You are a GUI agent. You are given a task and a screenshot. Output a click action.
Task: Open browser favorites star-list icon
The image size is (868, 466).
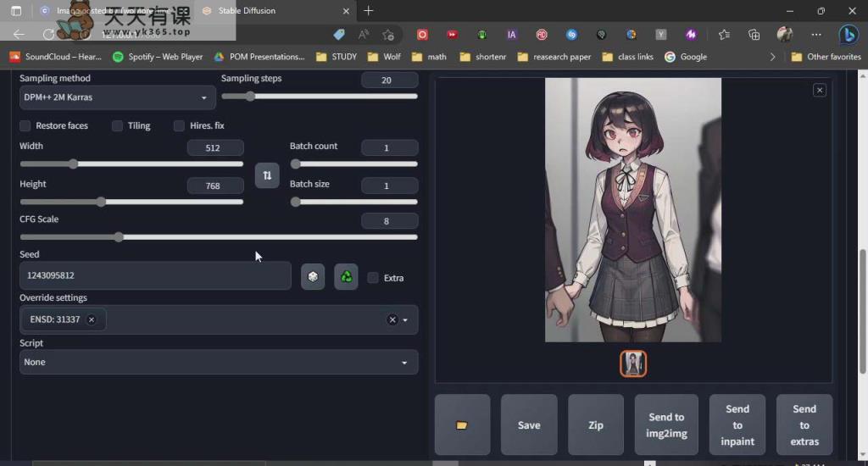724,35
